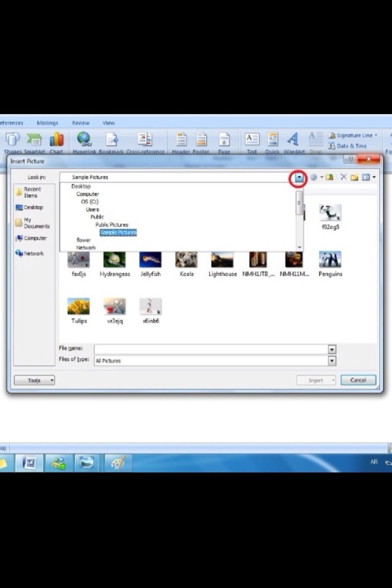Screen dimensions: 392x588
Task: Click the Up One Level folder icon
Action: point(329,177)
